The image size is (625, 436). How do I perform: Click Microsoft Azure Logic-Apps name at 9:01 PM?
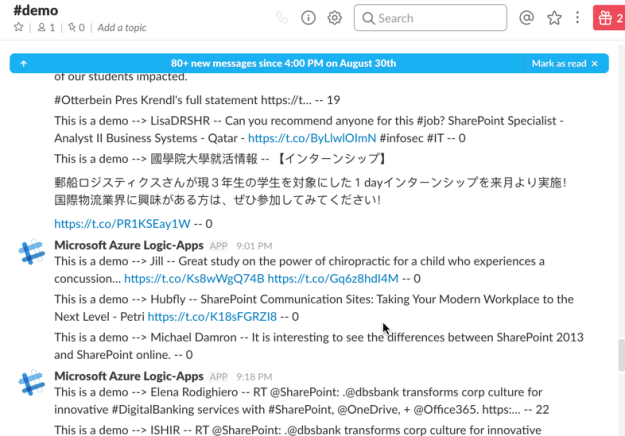[x=129, y=245]
